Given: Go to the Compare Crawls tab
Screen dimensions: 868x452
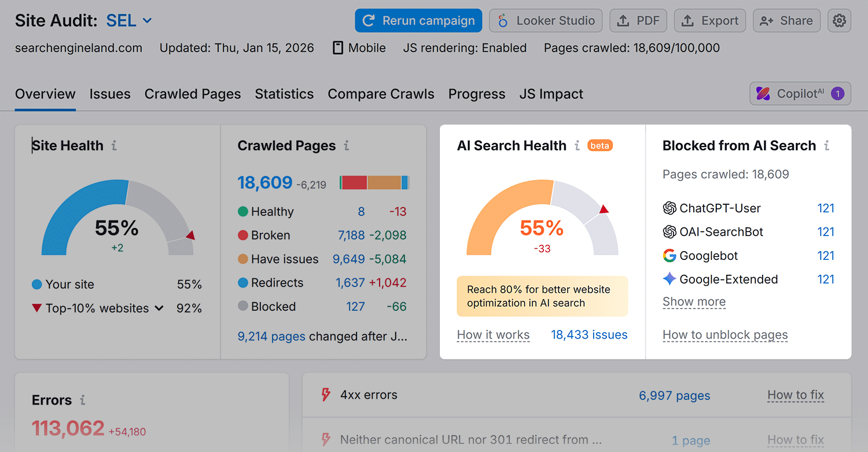Looking at the screenshot, I should pos(381,94).
